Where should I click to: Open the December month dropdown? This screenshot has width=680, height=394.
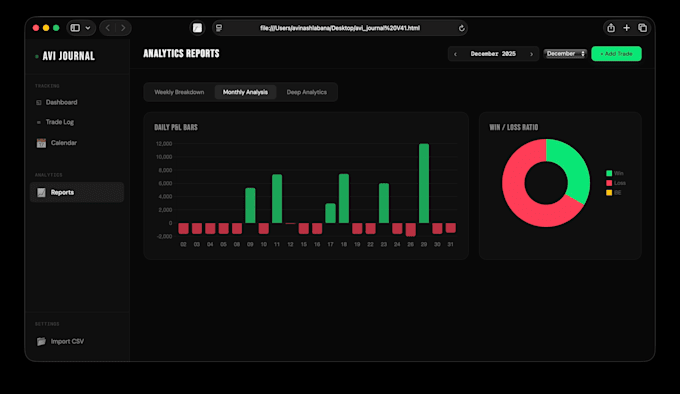click(566, 54)
